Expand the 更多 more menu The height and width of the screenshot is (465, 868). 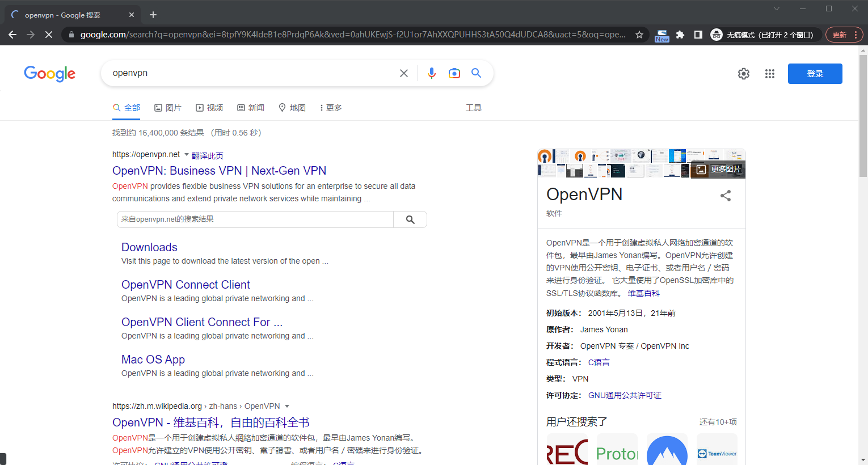331,108
